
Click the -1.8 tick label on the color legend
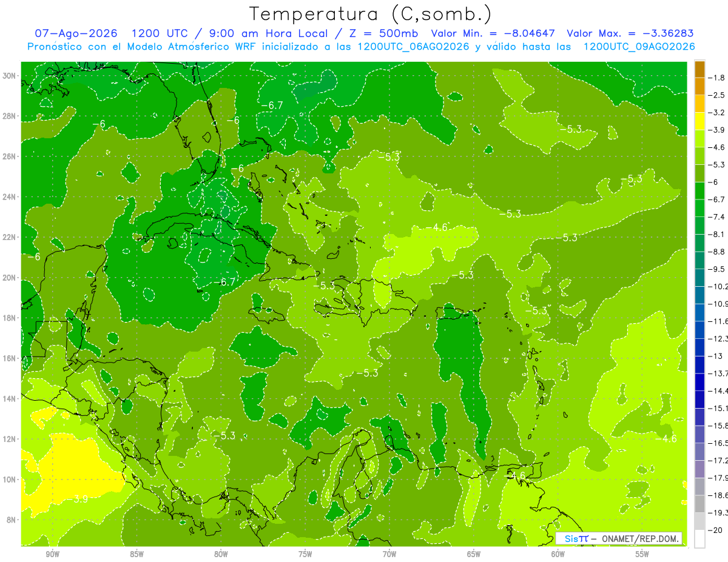pyautogui.click(x=717, y=78)
